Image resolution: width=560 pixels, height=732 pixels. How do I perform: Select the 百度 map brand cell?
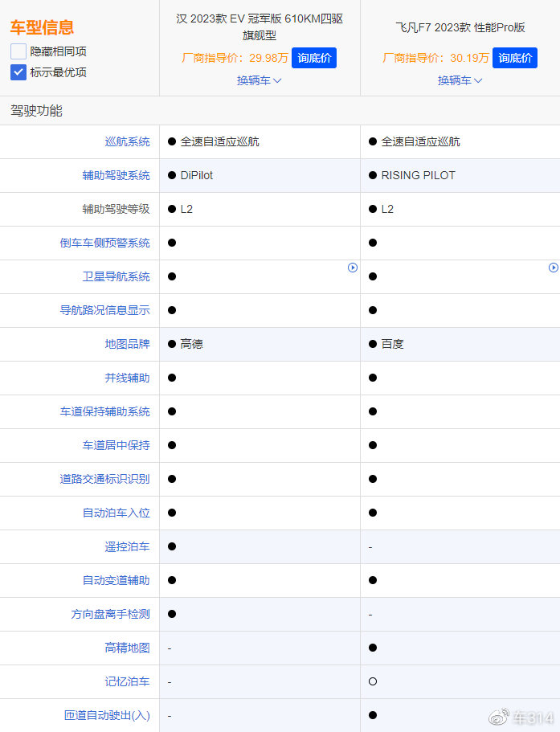click(x=392, y=344)
